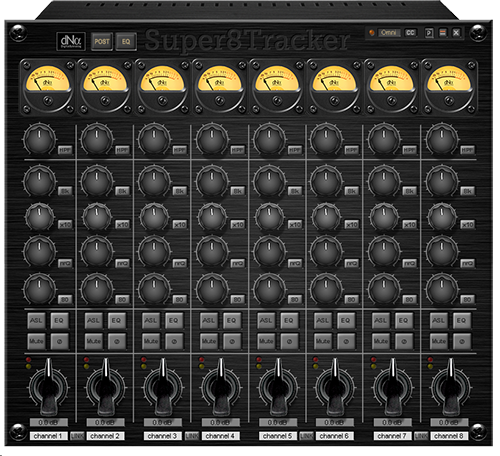Toggle the global EQ button by POST
Screen dimensions: 500x456
pos(126,42)
